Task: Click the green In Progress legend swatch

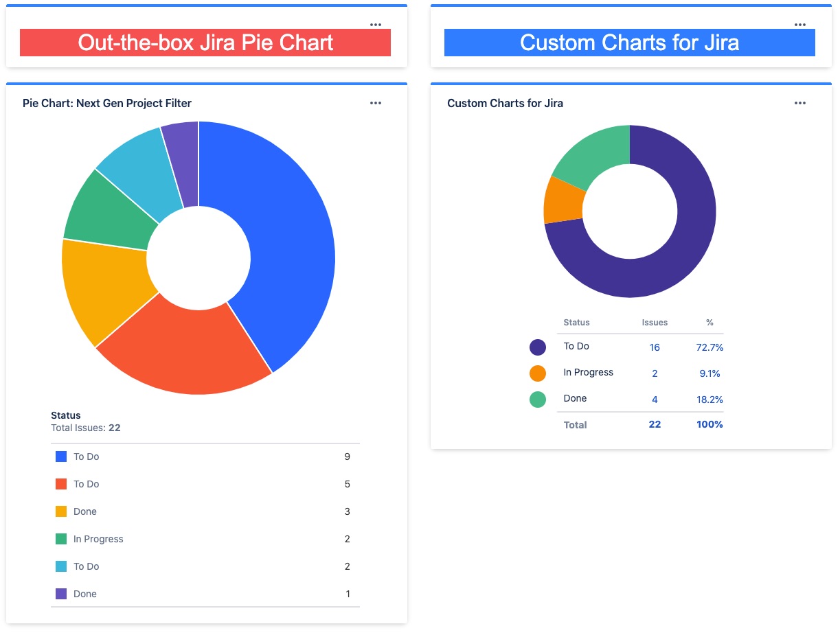Action: (60, 539)
